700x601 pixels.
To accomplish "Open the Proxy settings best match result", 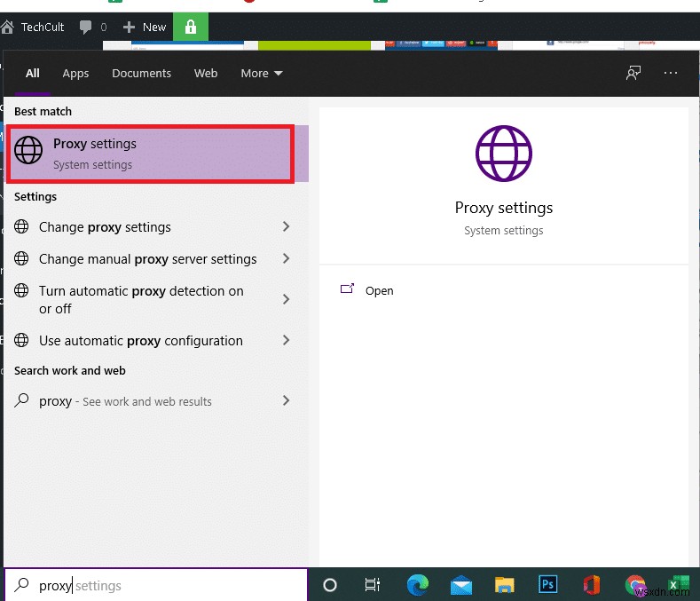I will [x=149, y=154].
